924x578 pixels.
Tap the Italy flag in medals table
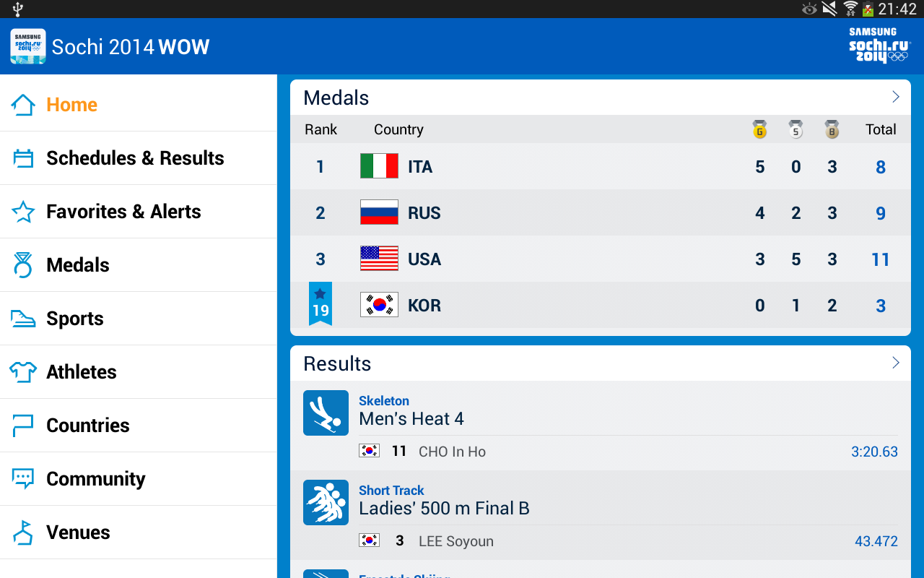[379, 166]
